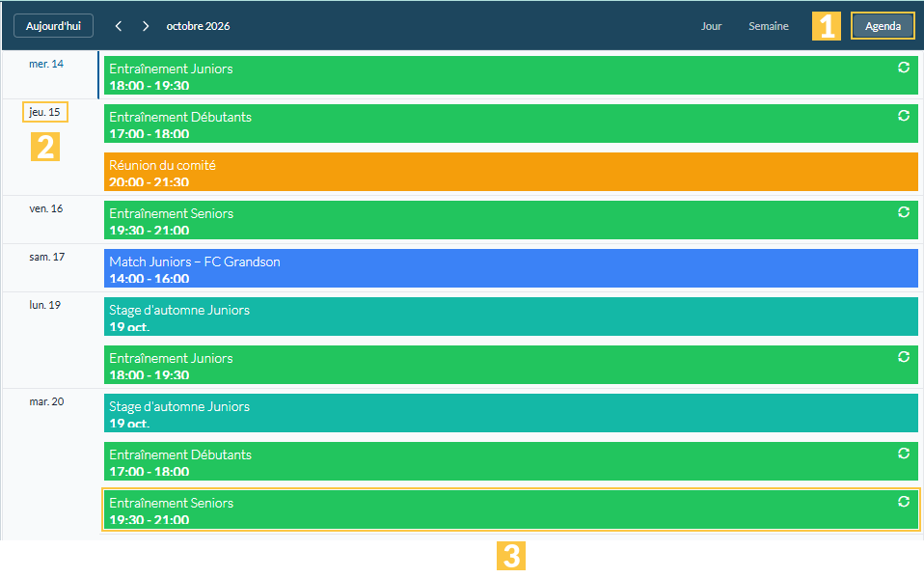Screen dimensions: 924x578
Task: Select the Agenda view tab
Action: [x=883, y=26]
